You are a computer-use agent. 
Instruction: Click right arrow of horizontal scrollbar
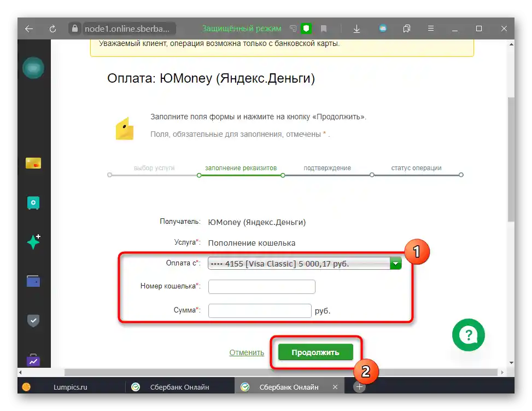(x=502, y=372)
